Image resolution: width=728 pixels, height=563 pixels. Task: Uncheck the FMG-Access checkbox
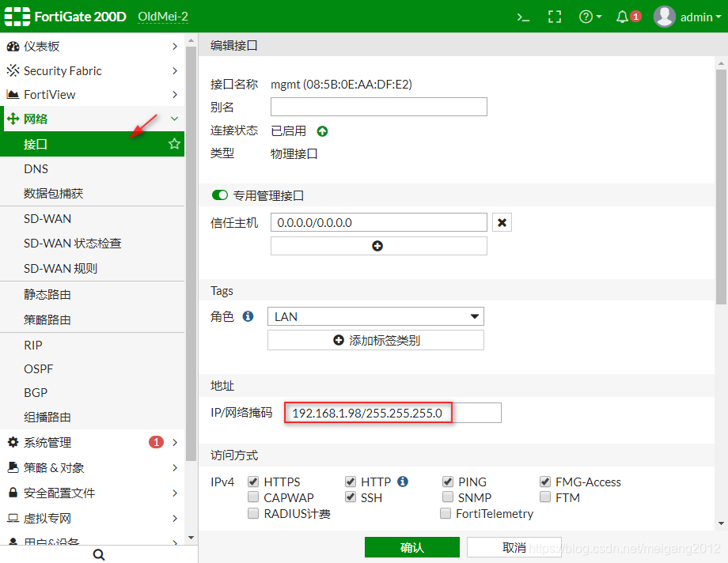click(x=545, y=482)
